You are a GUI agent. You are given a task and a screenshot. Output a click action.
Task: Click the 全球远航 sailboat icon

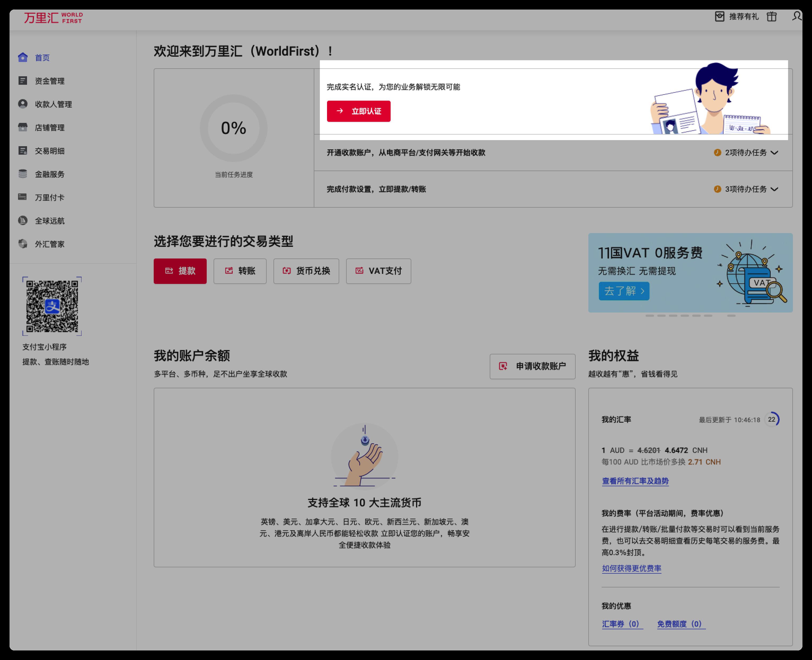click(x=23, y=221)
